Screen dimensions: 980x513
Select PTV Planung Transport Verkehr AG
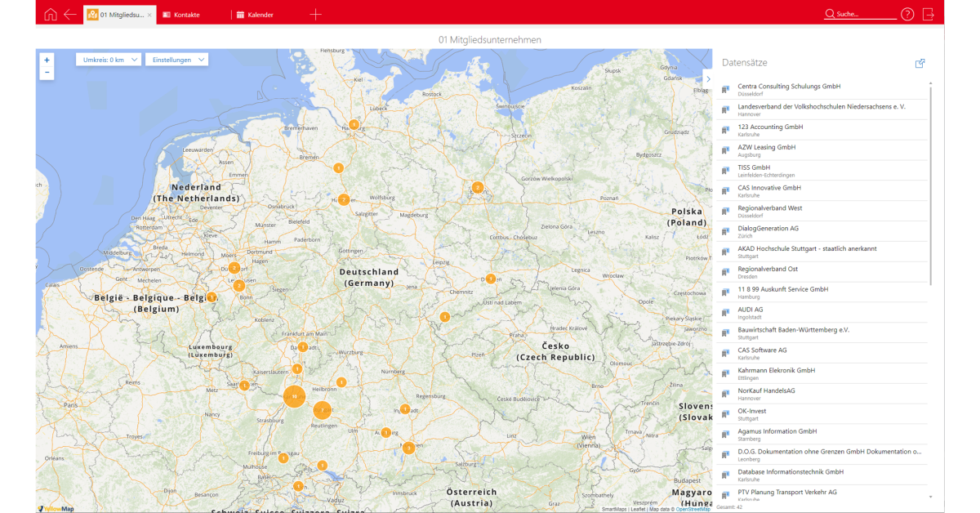pos(822,493)
